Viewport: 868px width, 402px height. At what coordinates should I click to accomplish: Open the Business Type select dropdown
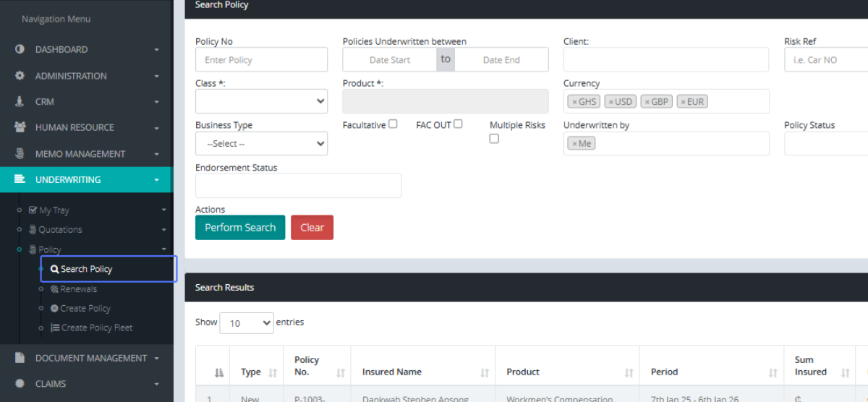point(261,144)
